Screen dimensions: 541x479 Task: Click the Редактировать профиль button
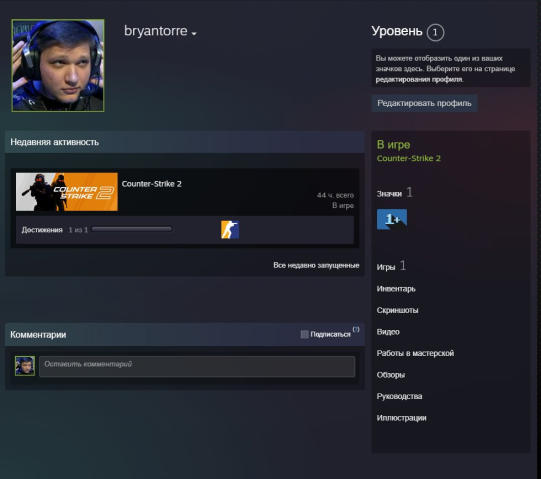coord(424,103)
